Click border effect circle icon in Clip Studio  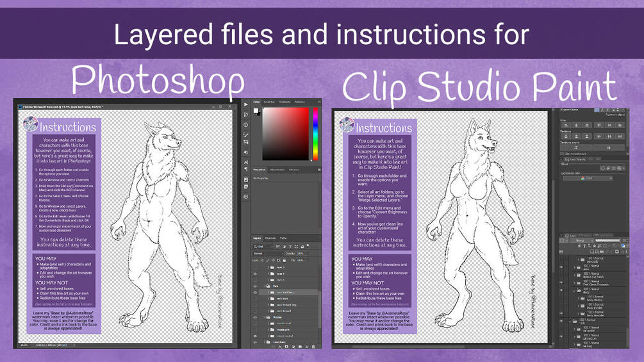point(602,169)
